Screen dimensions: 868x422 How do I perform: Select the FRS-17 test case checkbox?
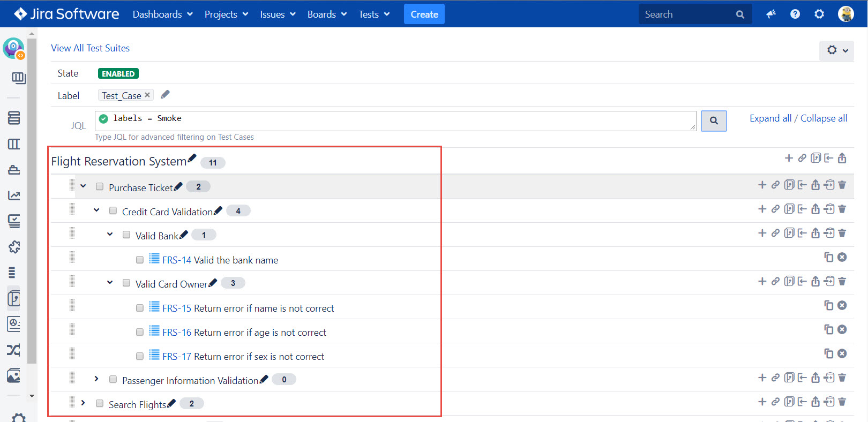140,356
